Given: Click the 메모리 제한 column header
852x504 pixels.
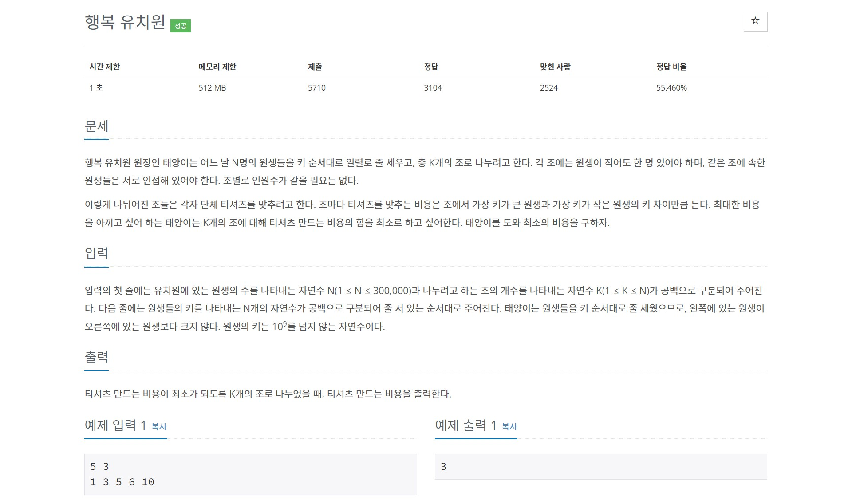Looking at the screenshot, I should tap(217, 67).
